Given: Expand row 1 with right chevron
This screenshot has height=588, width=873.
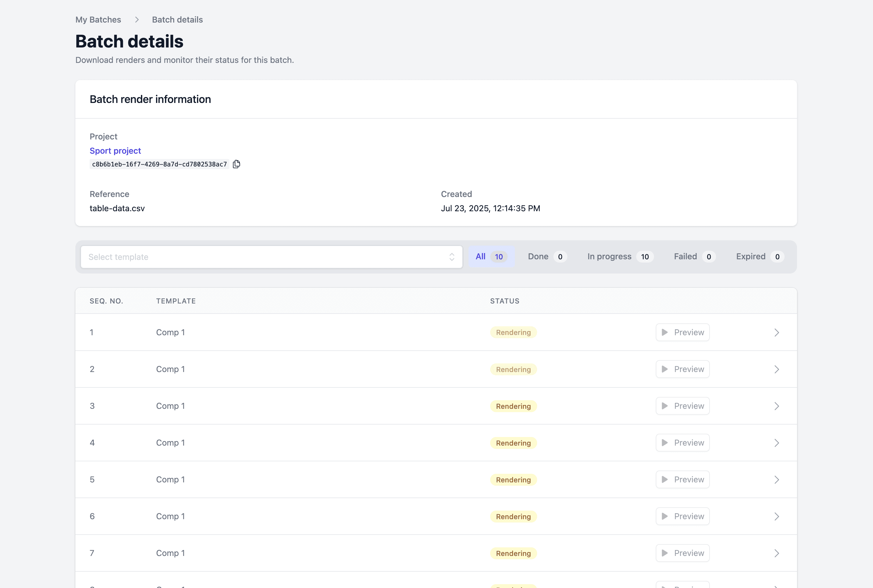Looking at the screenshot, I should (777, 333).
